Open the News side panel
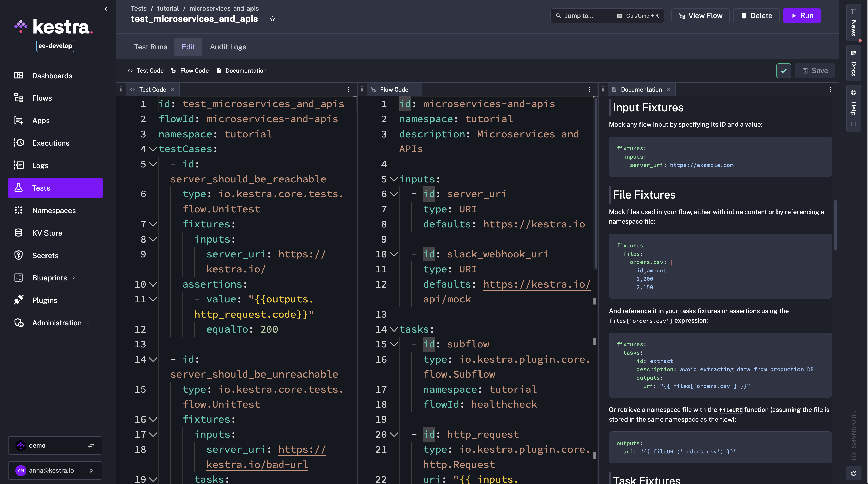This screenshot has width=868, height=484. click(x=853, y=22)
